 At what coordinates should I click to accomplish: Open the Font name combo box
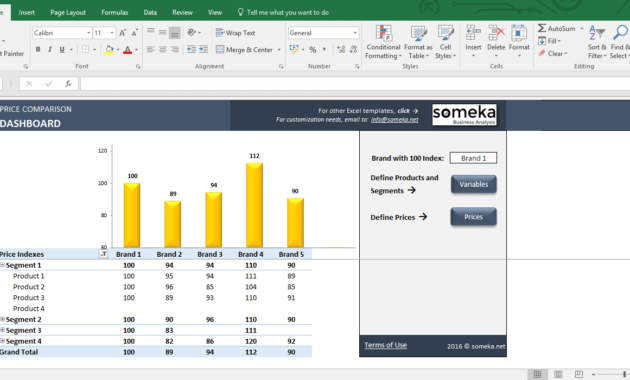point(62,33)
